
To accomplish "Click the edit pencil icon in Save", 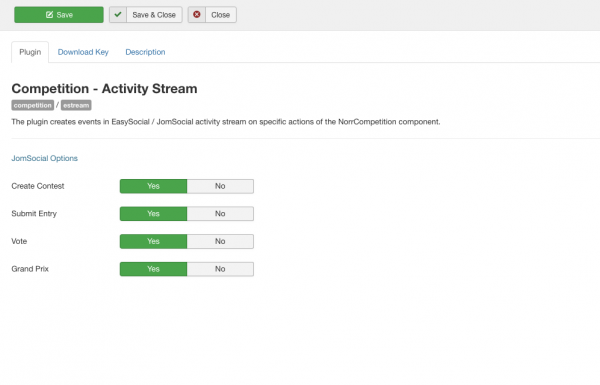I will tap(49, 15).
